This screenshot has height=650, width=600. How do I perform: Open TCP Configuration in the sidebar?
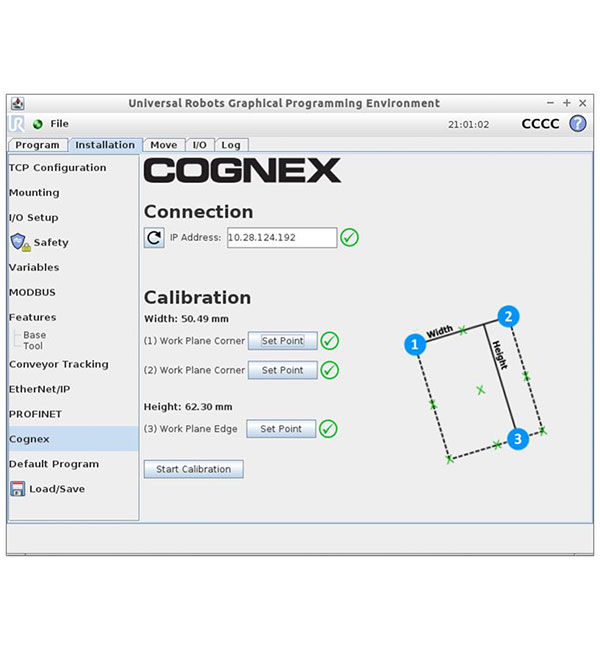tap(58, 167)
